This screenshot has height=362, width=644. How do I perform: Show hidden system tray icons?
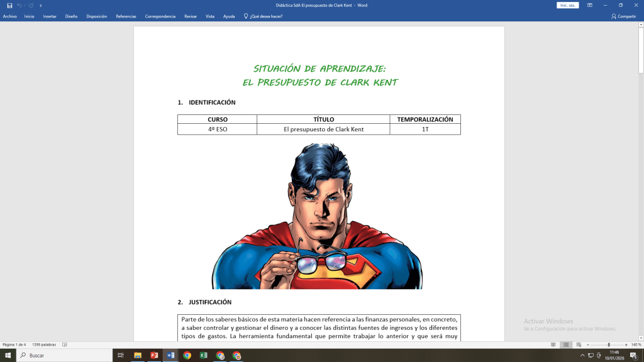point(582,356)
